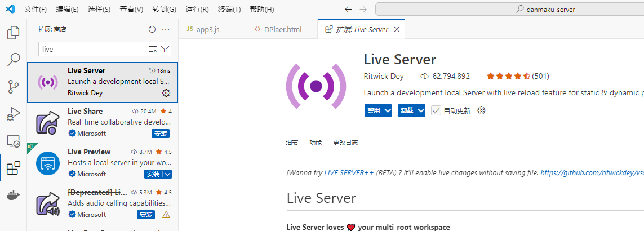The width and height of the screenshot is (644, 231).
Task: Select the Live Share list entry title
Action: coord(85,112)
